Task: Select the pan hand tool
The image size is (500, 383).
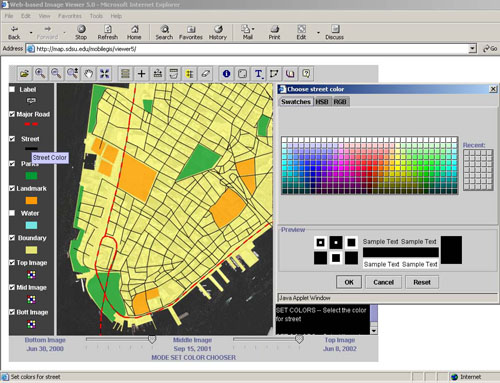Action: pos(88,74)
